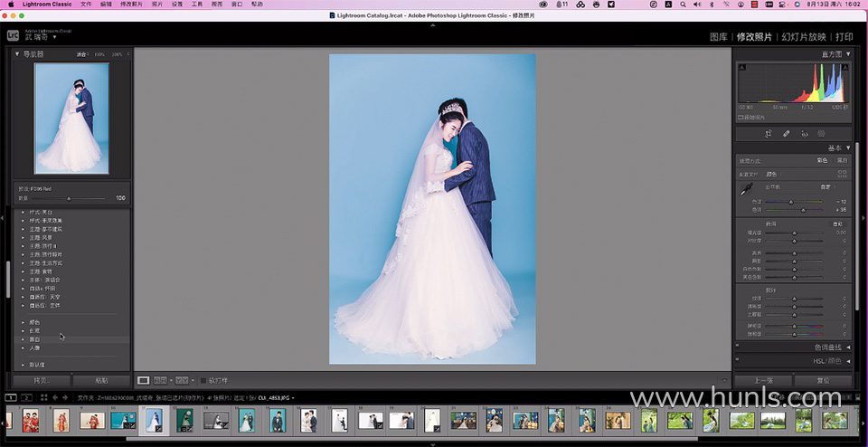
Task: Open the 修改照片 menu in menu bar
Action: [131, 5]
